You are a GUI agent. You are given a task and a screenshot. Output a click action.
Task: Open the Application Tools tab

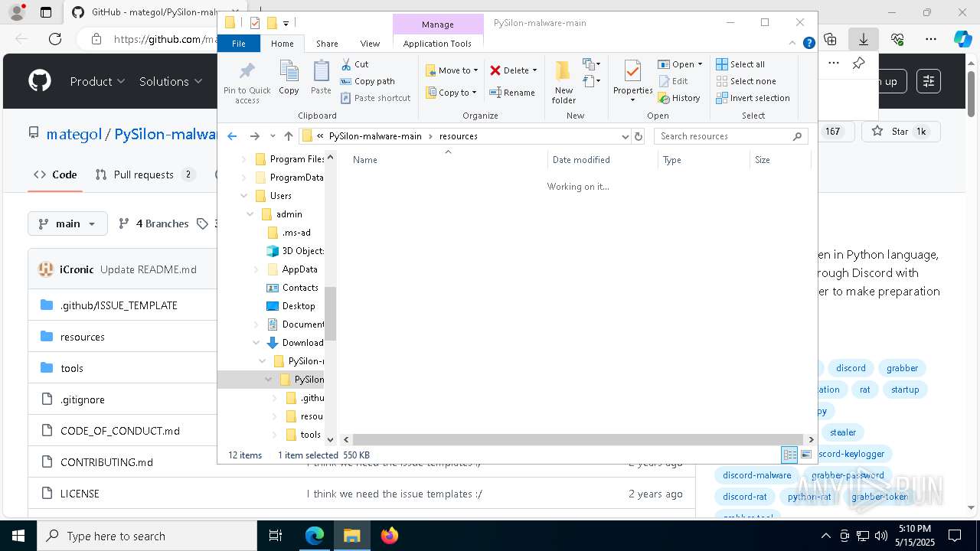point(437,44)
